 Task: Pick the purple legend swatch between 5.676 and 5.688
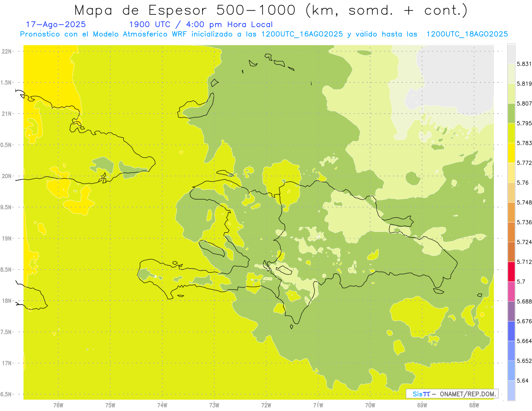tap(511, 311)
